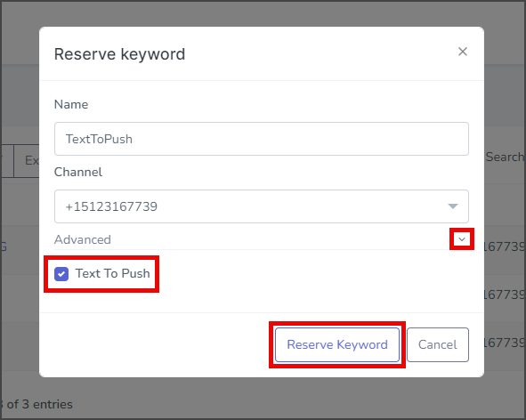Click the Text To Push label
Image resolution: width=526 pixels, height=420 pixels.
[x=112, y=274]
